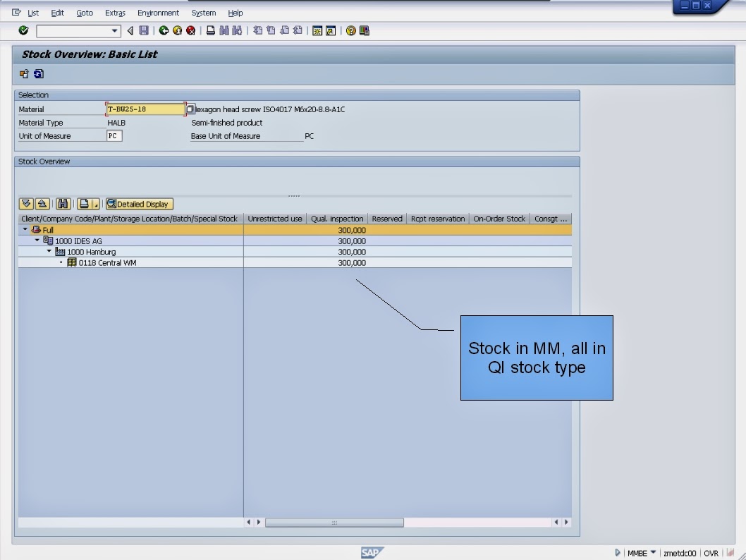Go back using the green Back arrow icon
Viewport: 746px width, 560px height.
tap(166, 30)
